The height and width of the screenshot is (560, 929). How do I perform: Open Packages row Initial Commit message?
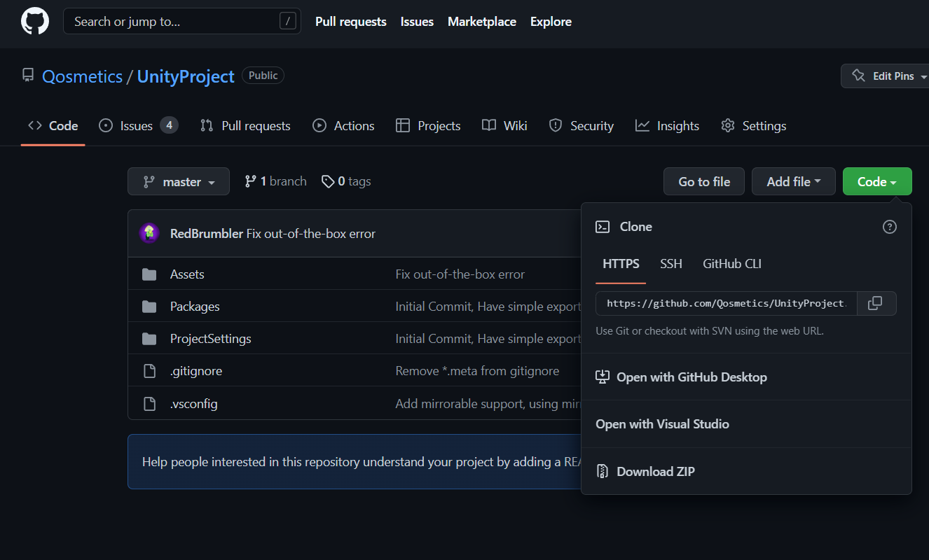[x=488, y=307]
